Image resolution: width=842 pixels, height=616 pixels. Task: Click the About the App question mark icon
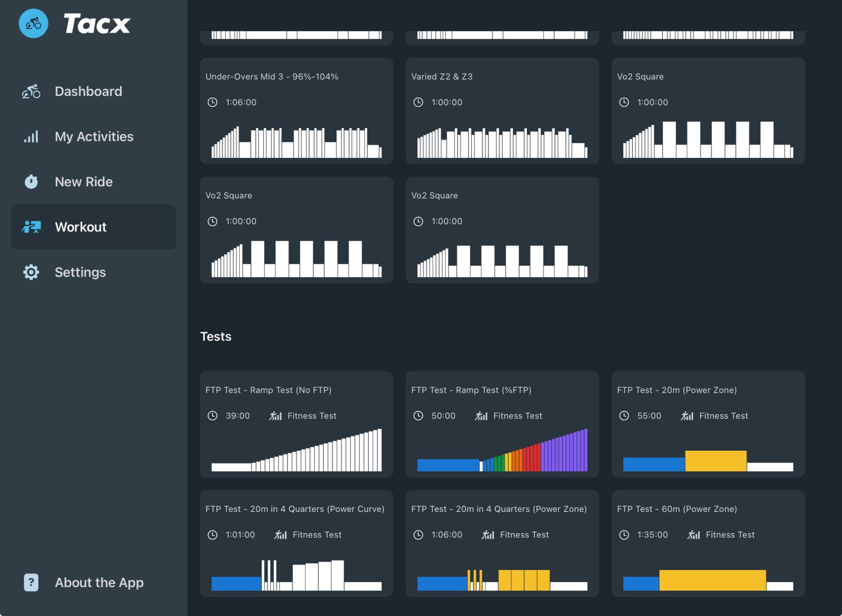point(30,582)
